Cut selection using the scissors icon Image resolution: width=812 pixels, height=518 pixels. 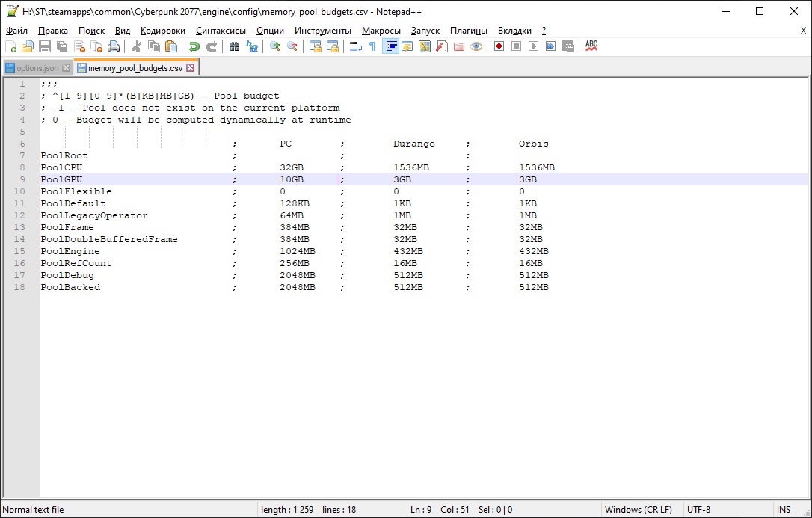[137, 46]
